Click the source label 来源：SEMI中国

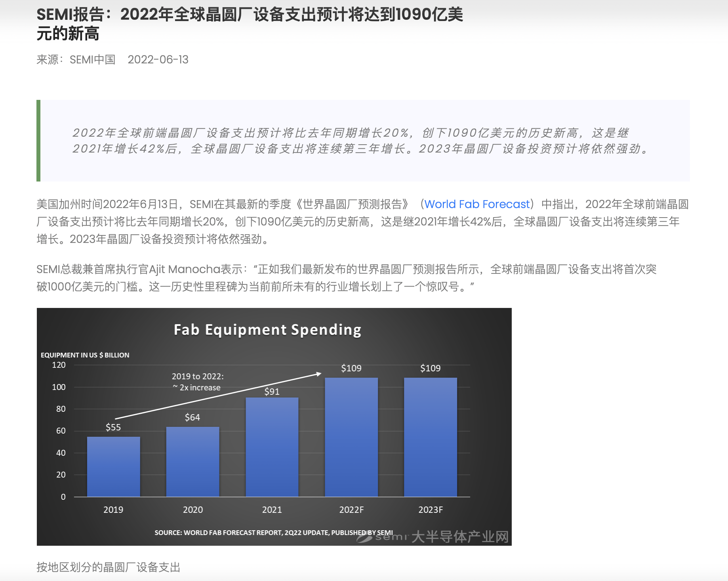click(76, 59)
